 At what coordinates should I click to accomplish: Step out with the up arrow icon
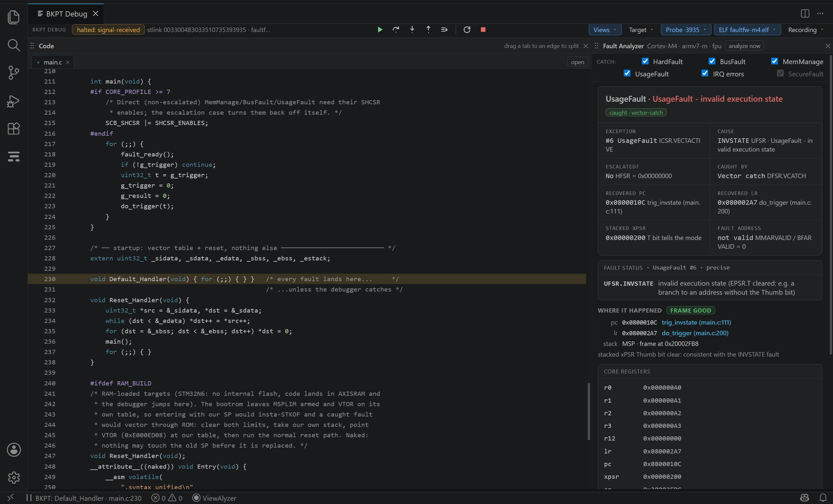428,30
